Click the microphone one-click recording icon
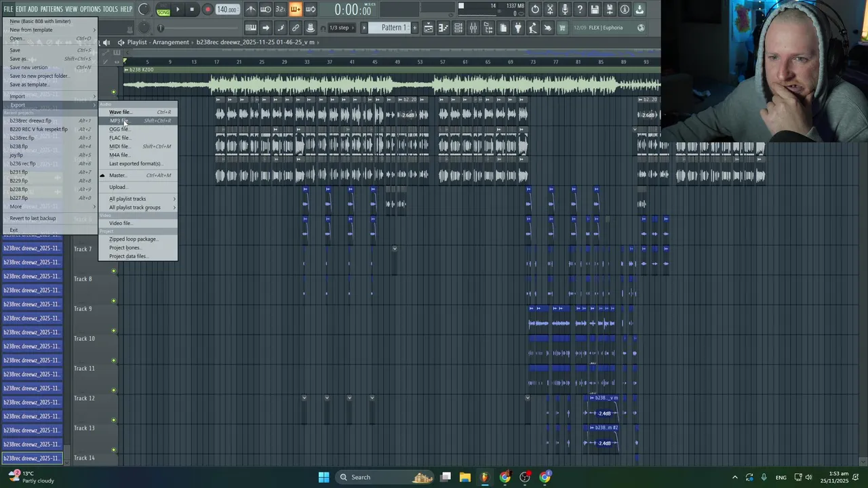This screenshot has height=488, width=868. click(x=565, y=9)
